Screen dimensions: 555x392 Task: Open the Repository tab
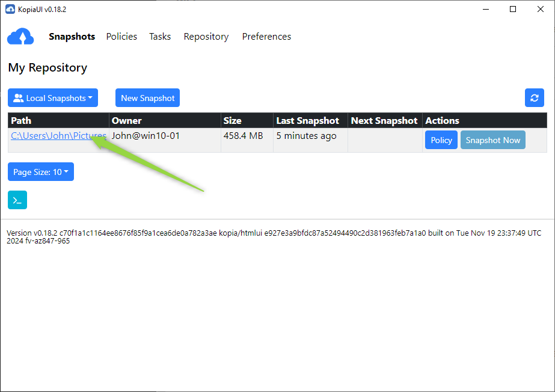[206, 37]
